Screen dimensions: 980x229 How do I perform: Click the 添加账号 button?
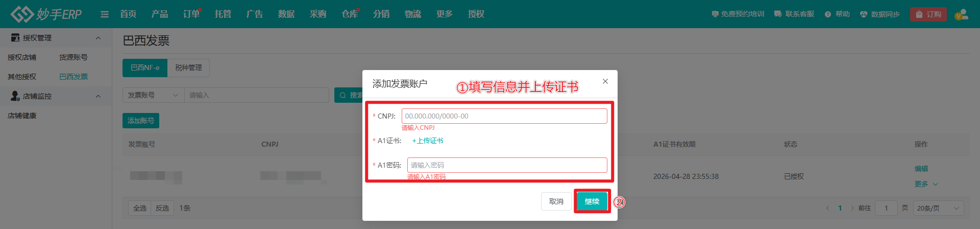pos(141,121)
